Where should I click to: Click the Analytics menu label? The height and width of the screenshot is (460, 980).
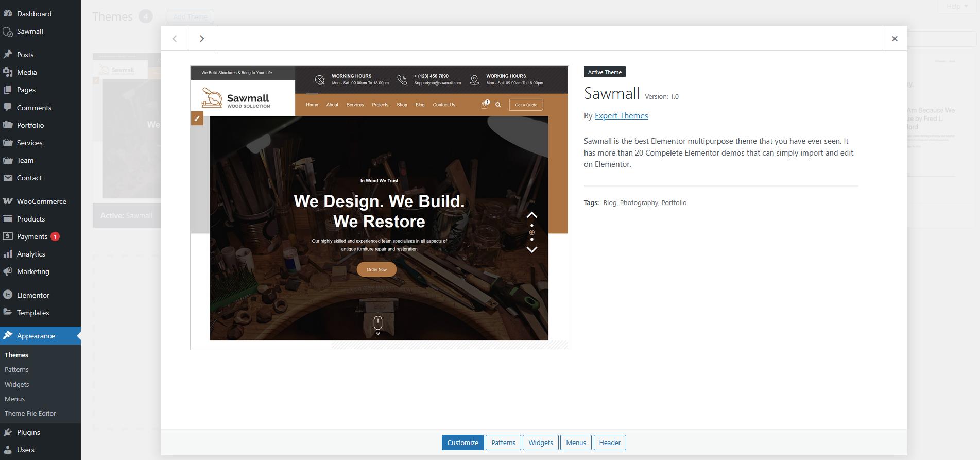click(x=31, y=254)
